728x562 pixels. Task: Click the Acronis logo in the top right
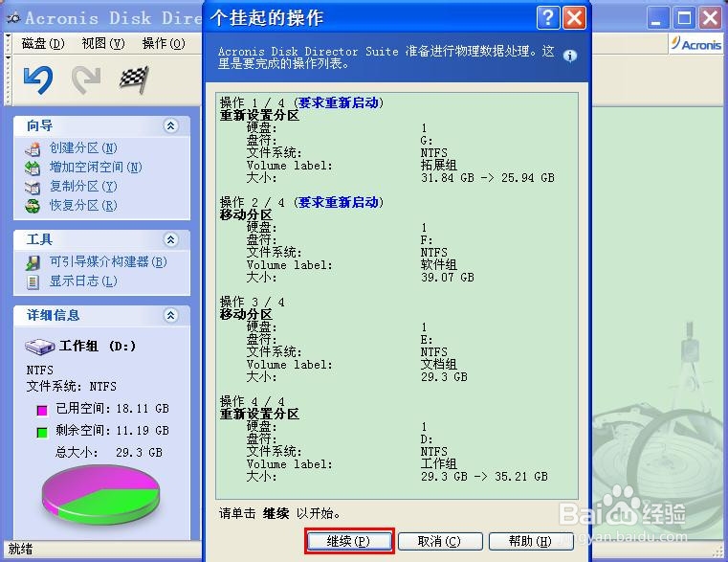coord(696,44)
